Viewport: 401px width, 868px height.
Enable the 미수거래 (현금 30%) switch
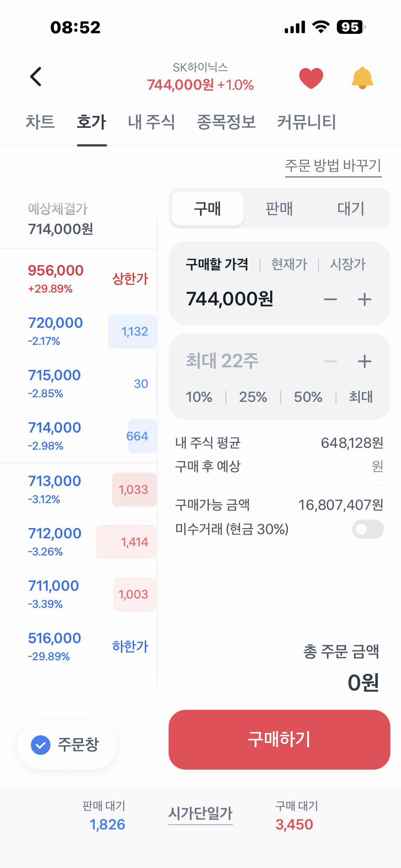[x=367, y=529]
